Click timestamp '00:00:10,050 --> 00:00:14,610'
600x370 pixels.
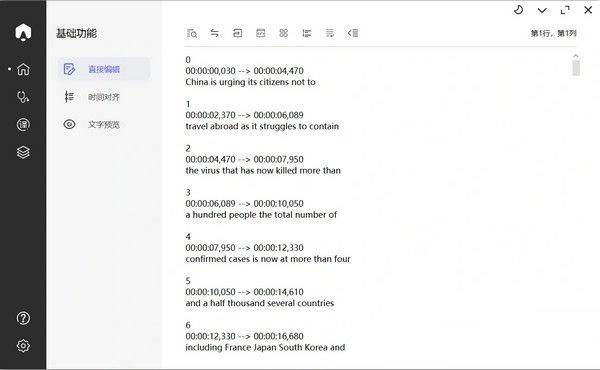click(x=245, y=292)
